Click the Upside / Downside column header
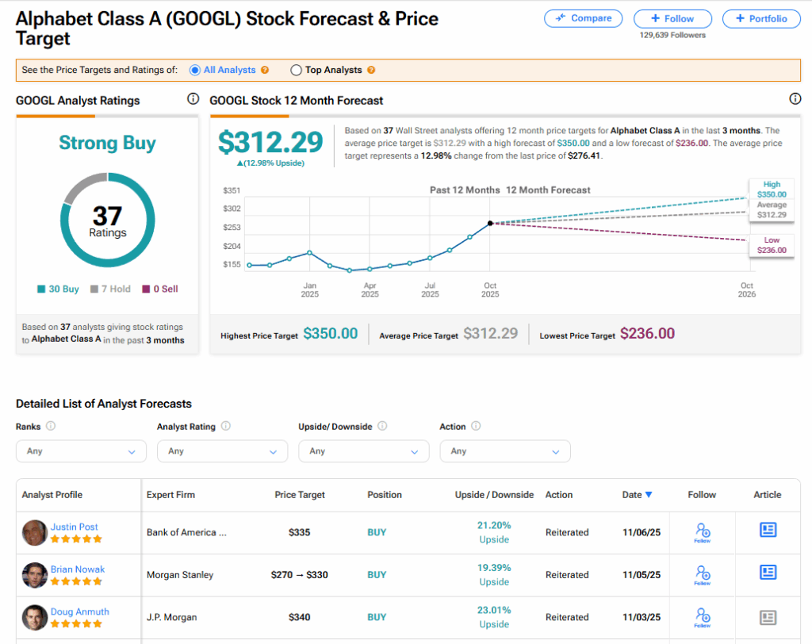Viewport: 812px width, 644px height. (494, 495)
